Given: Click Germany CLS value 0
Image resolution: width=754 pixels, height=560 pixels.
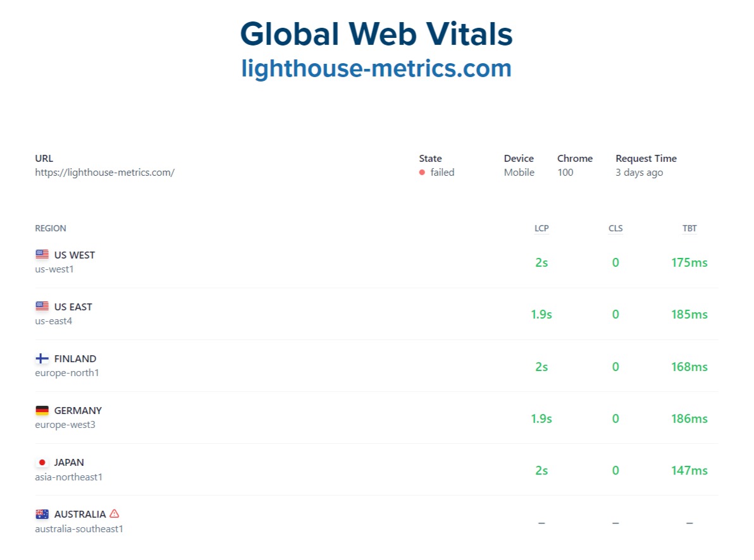Looking at the screenshot, I should point(615,418).
